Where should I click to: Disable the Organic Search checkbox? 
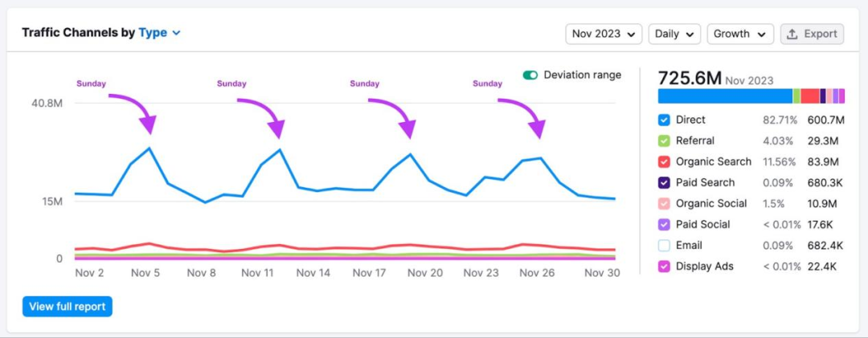click(664, 161)
